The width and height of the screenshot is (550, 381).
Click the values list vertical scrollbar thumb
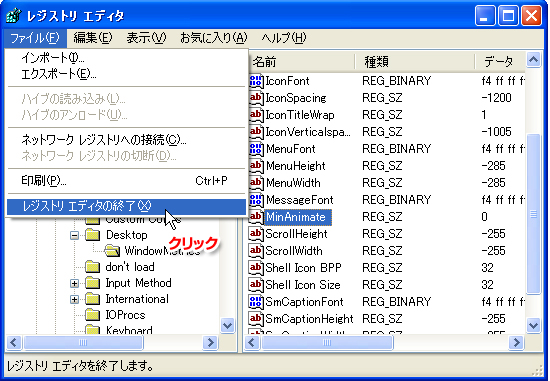(533, 214)
